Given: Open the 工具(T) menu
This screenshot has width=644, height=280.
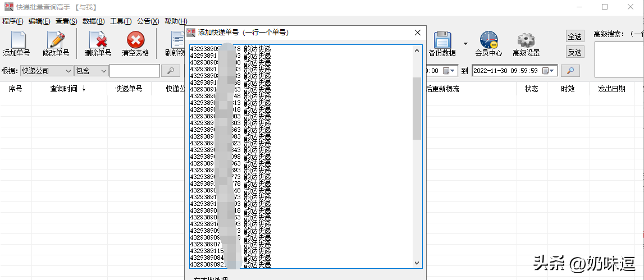Looking at the screenshot, I should coord(121,21).
